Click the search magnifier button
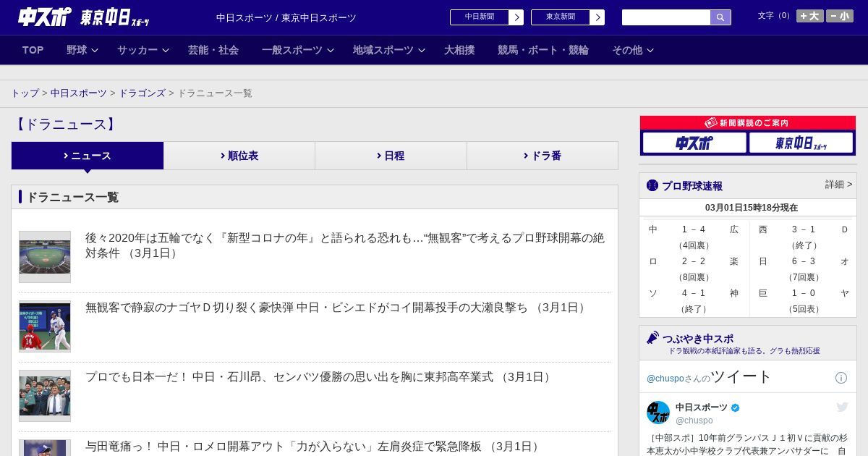 tap(720, 17)
